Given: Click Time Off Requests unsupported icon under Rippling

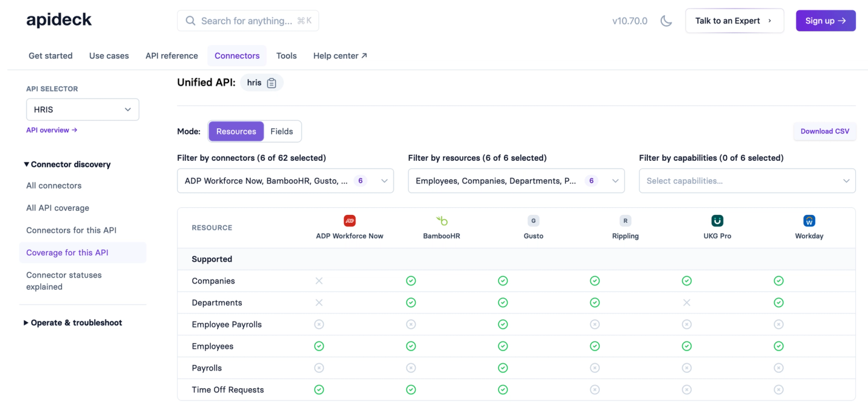Looking at the screenshot, I should pos(595,390).
